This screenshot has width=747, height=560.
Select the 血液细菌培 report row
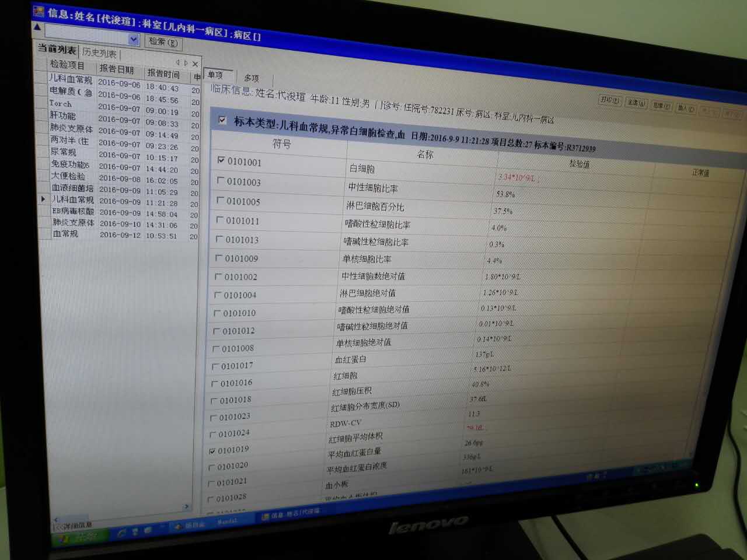point(118,189)
